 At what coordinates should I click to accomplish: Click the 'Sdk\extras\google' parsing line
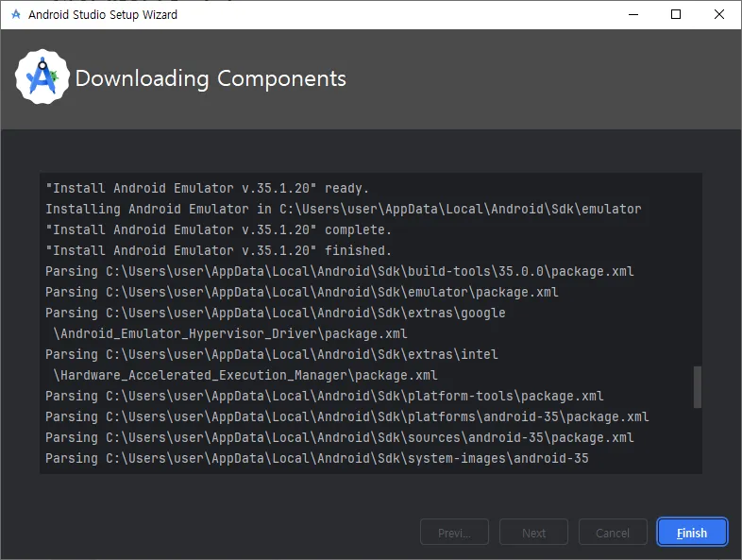pos(275,313)
